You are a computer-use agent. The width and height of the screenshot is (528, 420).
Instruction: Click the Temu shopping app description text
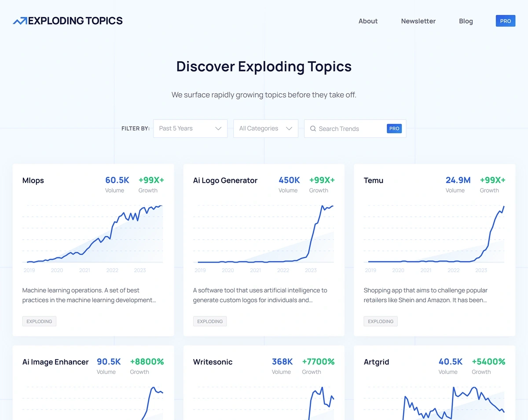coord(425,295)
